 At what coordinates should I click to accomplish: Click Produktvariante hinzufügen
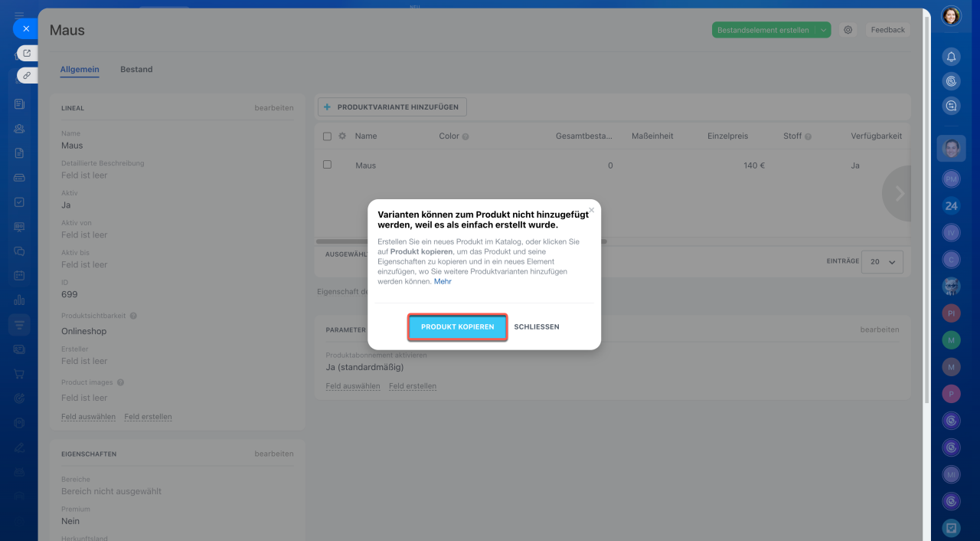click(x=393, y=107)
